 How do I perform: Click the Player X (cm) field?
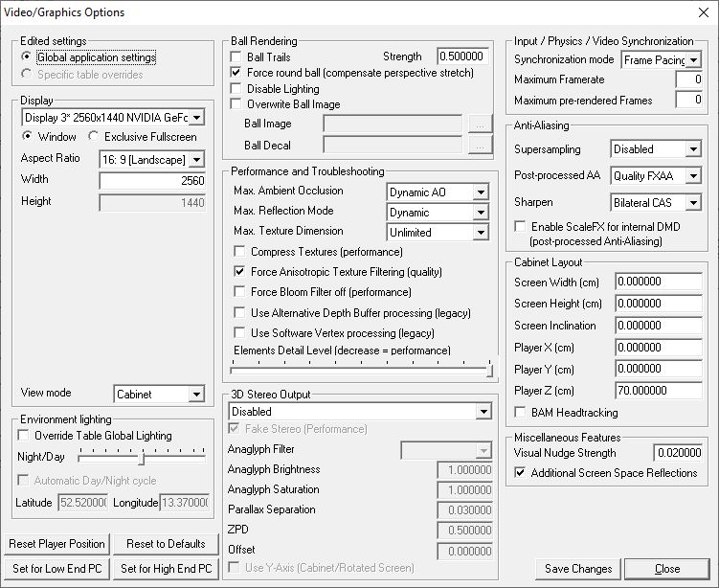coord(659,348)
